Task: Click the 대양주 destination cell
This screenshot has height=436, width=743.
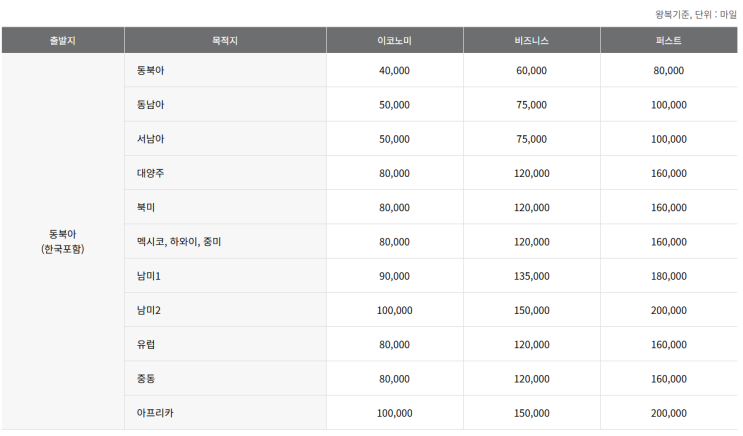Action: click(x=151, y=173)
